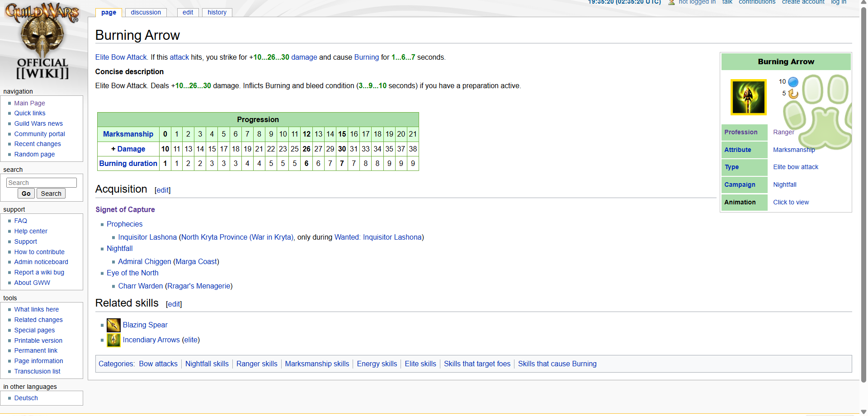The height and width of the screenshot is (416, 868).
Task: Click the Blazing Spear skill icon
Action: pos(113,325)
